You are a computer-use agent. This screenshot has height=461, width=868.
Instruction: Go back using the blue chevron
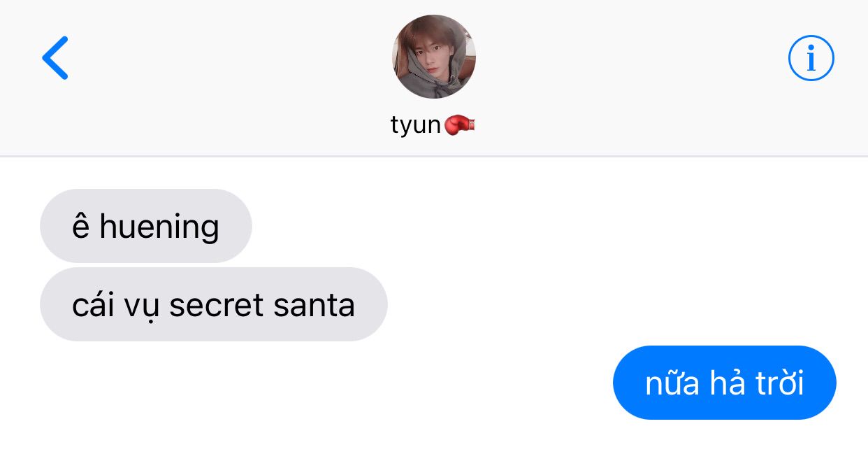(55, 58)
